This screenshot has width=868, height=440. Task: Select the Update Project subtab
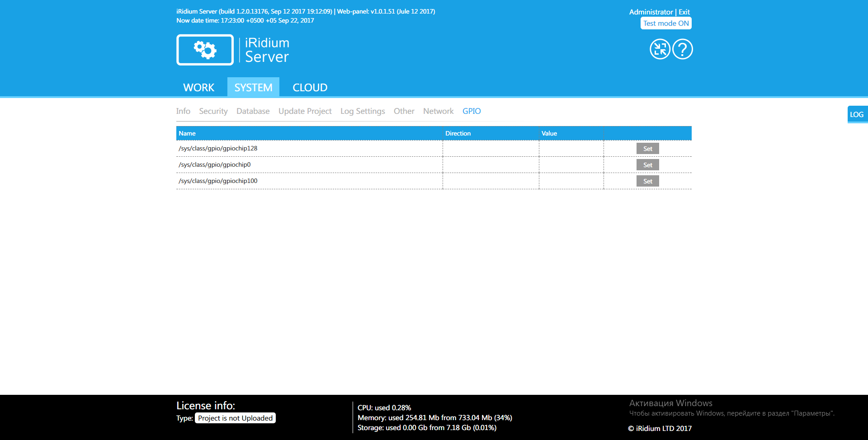305,111
